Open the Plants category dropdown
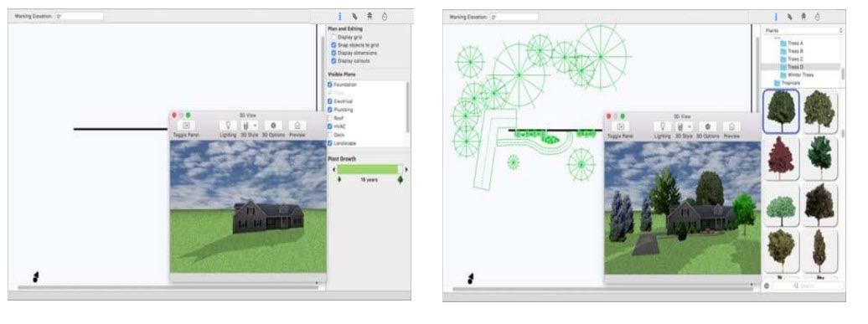868x324 pixels. (x=803, y=31)
